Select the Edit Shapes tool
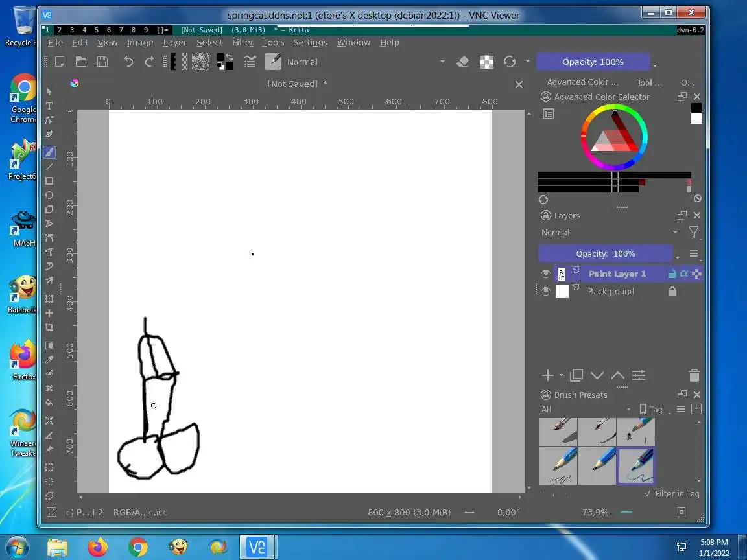The width and height of the screenshot is (747, 560). (49, 119)
